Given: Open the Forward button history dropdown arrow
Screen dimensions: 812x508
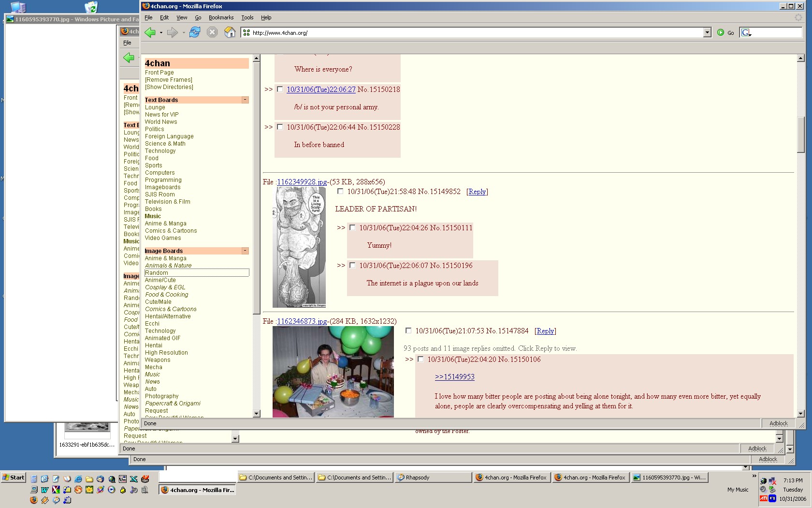Looking at the screenshot, I should click(184, 33).
